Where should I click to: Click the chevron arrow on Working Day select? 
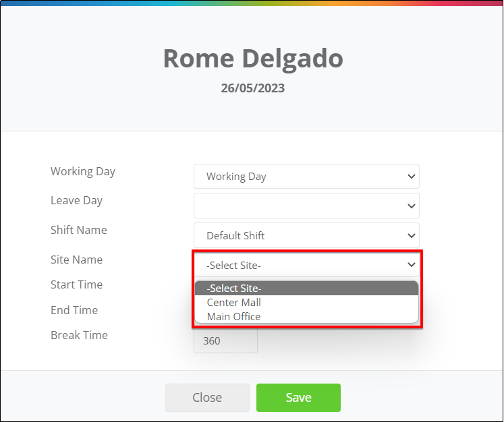[x=412, y=177]
